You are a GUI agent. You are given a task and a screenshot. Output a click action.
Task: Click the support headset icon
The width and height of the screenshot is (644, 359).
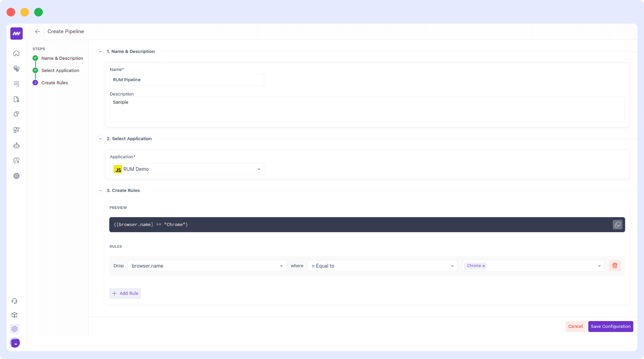pyautogui.click(x=14, y=301)
